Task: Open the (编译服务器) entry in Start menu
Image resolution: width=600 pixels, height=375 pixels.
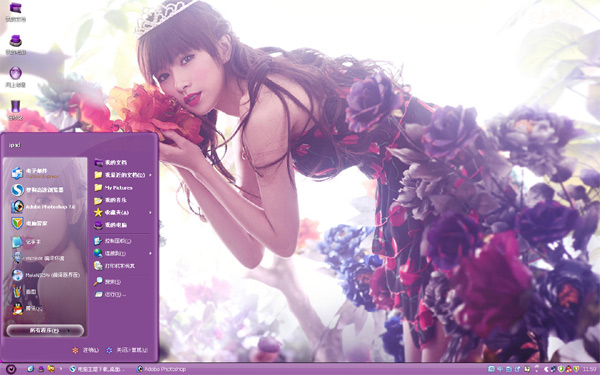Action: (x=45, y=275)
